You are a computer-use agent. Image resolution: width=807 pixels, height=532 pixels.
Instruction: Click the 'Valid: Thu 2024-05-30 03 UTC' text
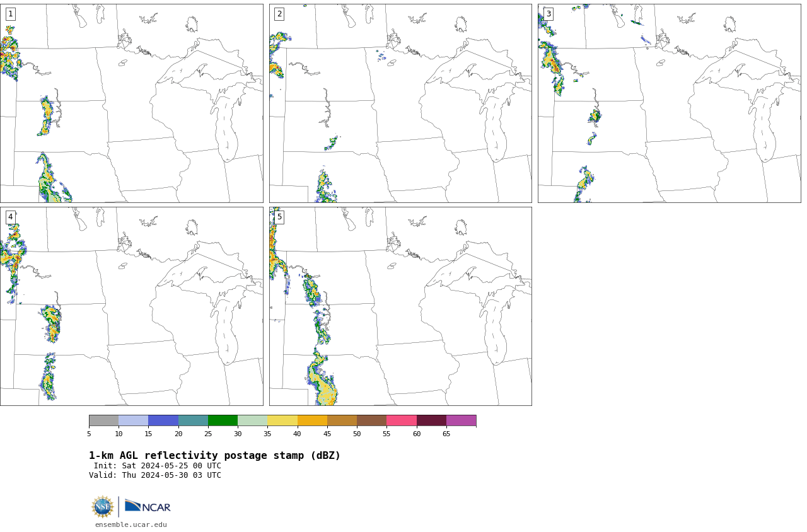click(155, 475)
